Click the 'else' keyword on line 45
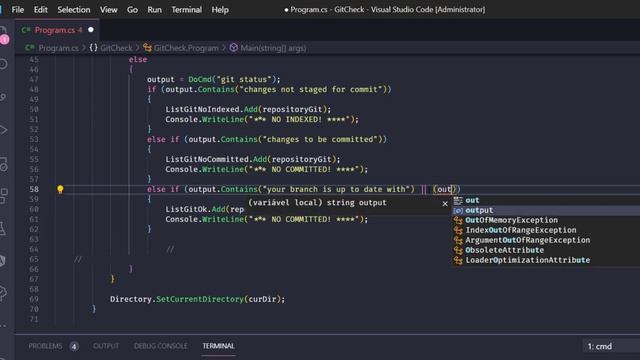 [x=138, y=59]
